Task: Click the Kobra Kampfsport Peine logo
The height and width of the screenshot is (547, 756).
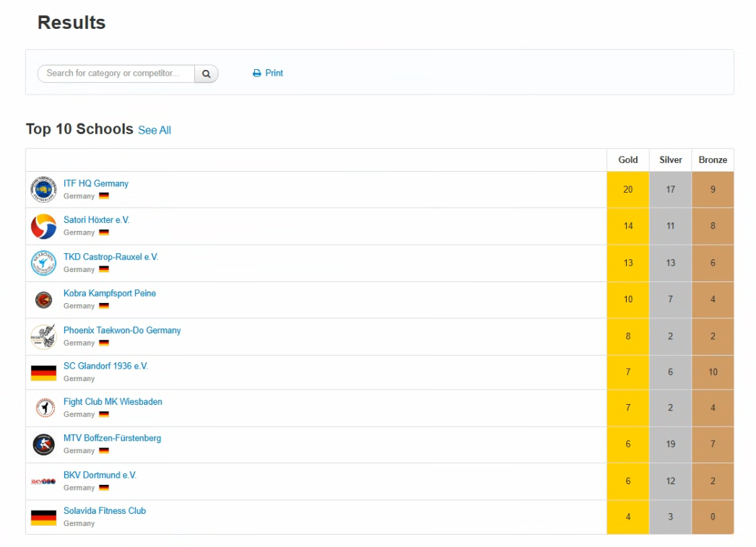Action: click(x=43, y=299)
